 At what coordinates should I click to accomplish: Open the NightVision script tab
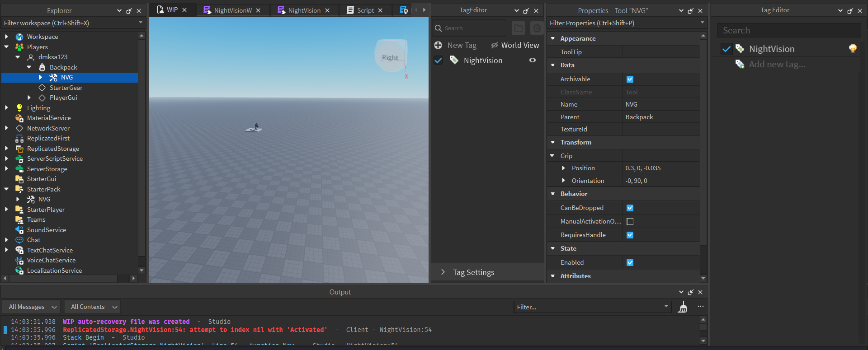coord(304,10)
